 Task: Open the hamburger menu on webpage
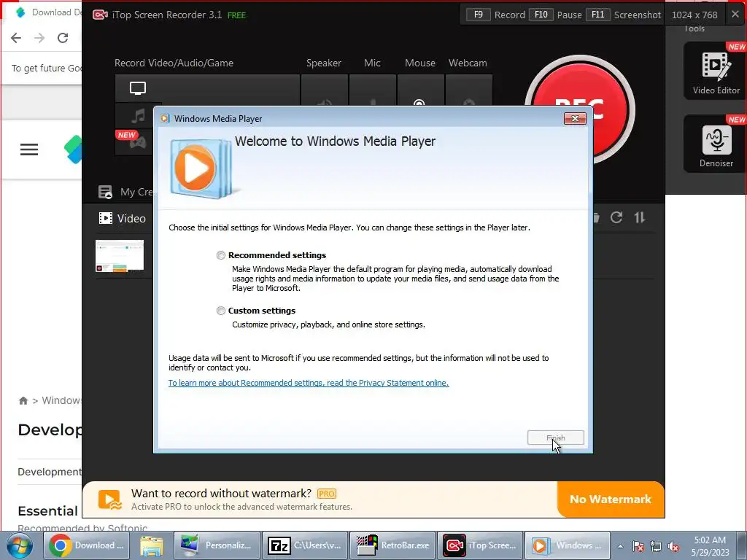pyautogui.click(x=29, y=149)
